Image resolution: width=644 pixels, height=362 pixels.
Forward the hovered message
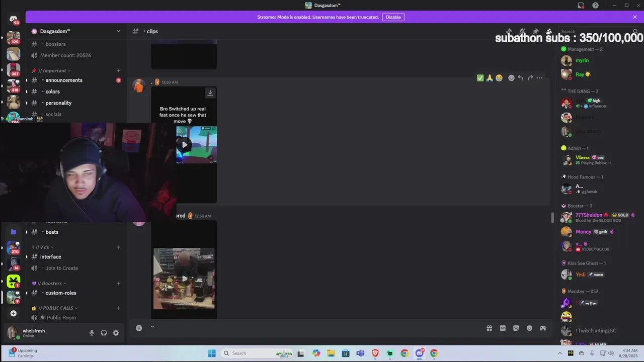530,78
